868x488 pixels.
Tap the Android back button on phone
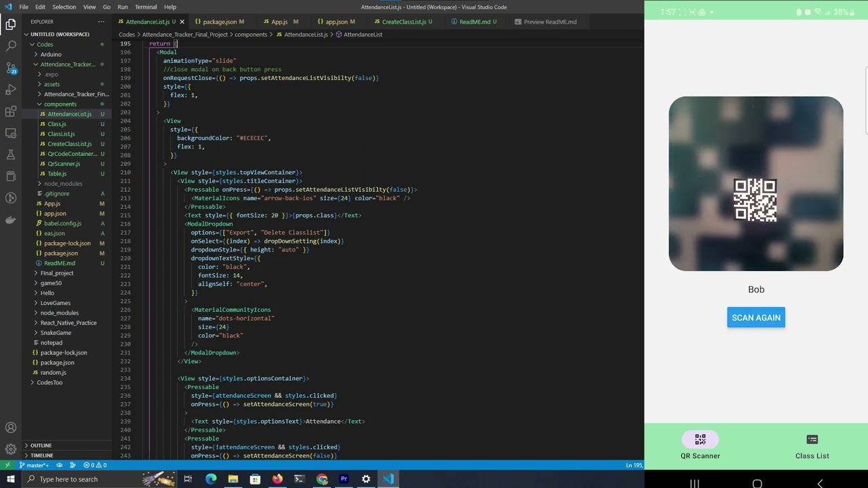point(819,483)
